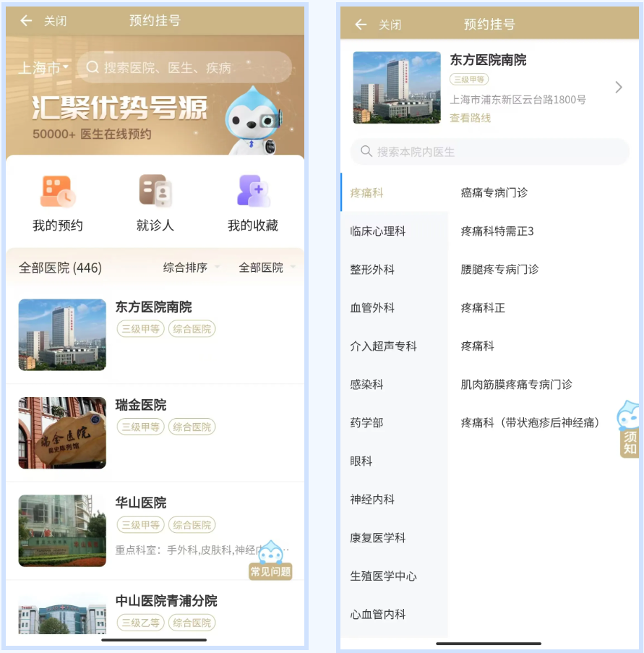Choose 疼痛科特需正3 clinic entry
Screen dimensions: 644x653
497,231
